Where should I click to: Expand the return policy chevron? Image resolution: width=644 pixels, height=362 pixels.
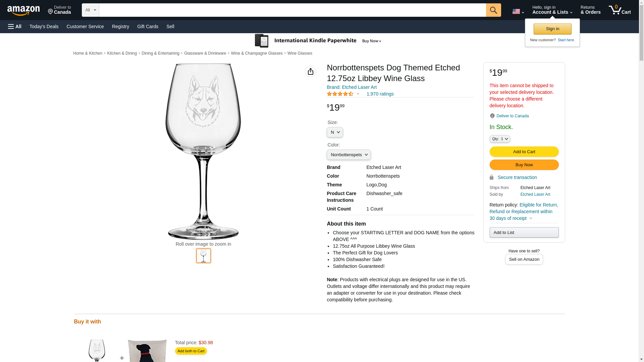531,219
